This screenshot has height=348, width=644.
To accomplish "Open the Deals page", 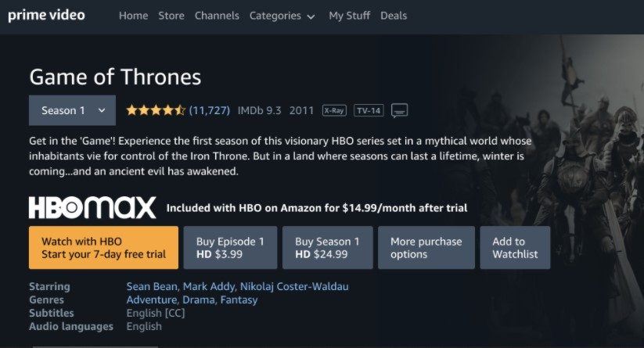I will pos(394,16).
